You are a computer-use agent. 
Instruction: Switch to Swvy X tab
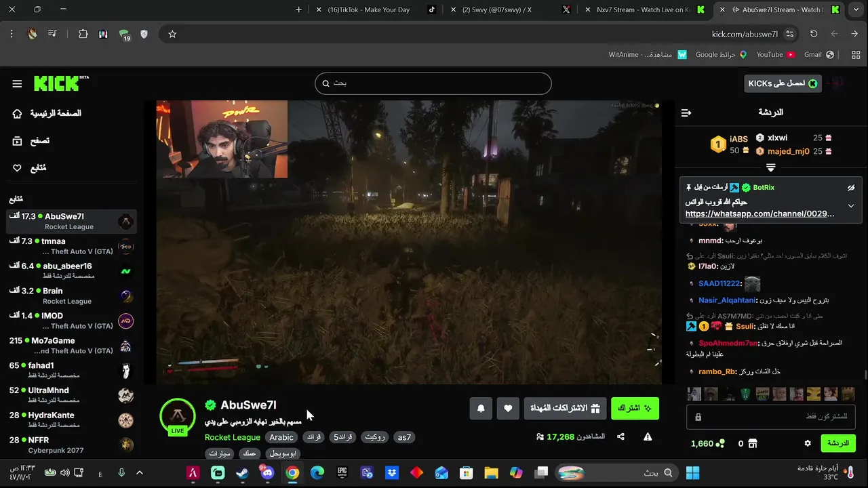(x=510, y=9)
